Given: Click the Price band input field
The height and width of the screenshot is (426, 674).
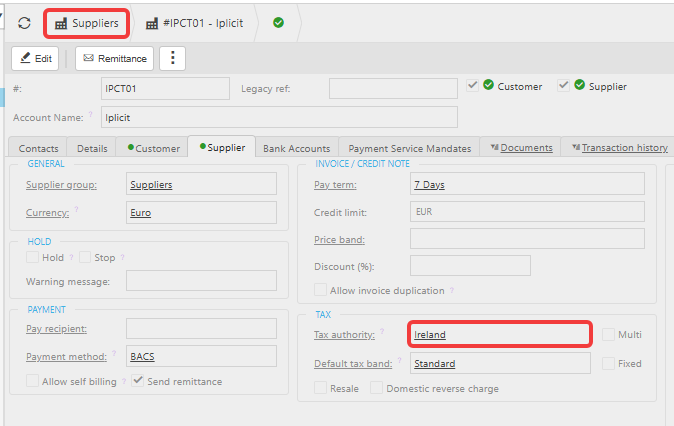Looking at the screenshot, I should [527, 239].
